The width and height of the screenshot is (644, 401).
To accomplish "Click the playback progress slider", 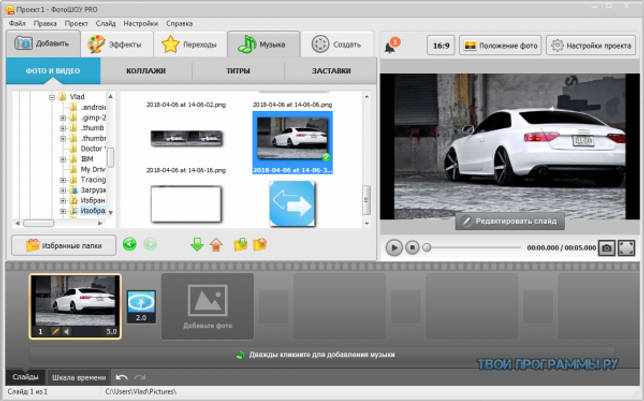I will pyautogui.click(x=473, y=248).
